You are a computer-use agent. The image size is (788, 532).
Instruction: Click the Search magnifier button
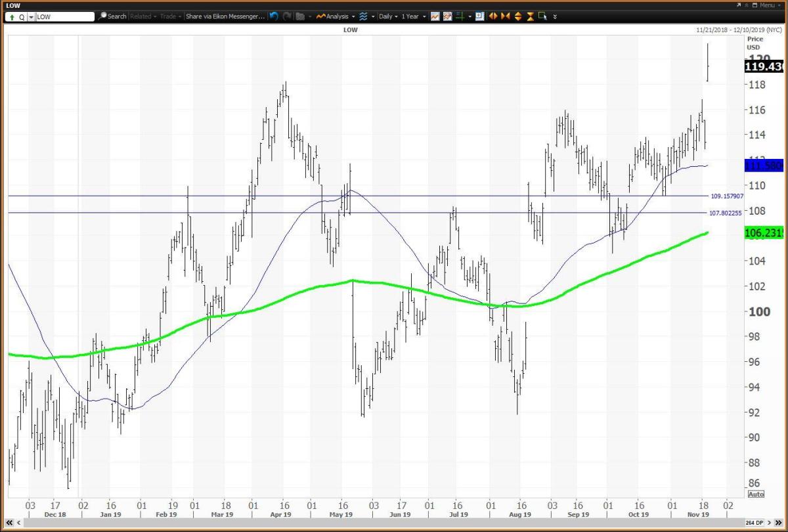pyautogui.click(x=112, y=16)
